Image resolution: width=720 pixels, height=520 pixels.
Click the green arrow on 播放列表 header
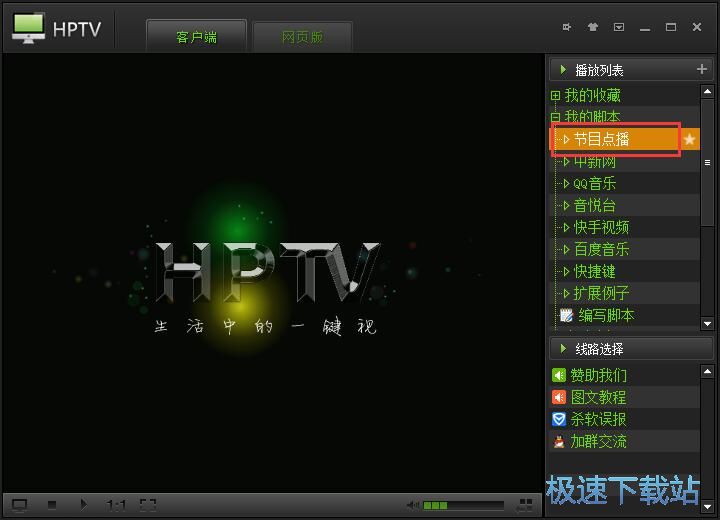coord(563,70)
